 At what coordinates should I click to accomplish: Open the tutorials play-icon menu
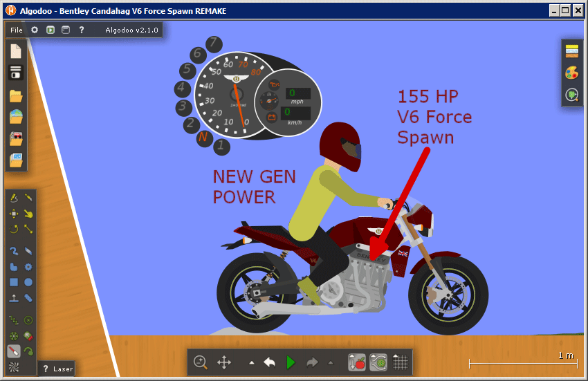(x=50, y=30)
